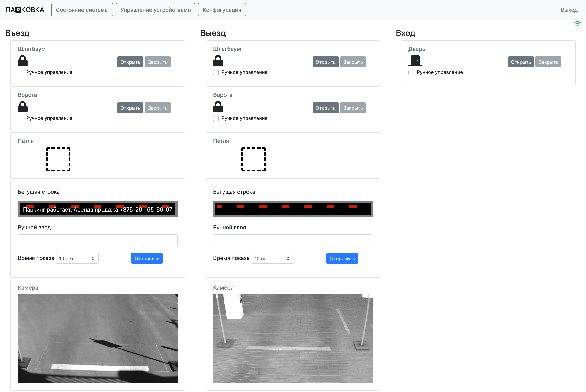Open exit display time dropdown
This screenshot has width=586, height=392.
click(272, 259)
